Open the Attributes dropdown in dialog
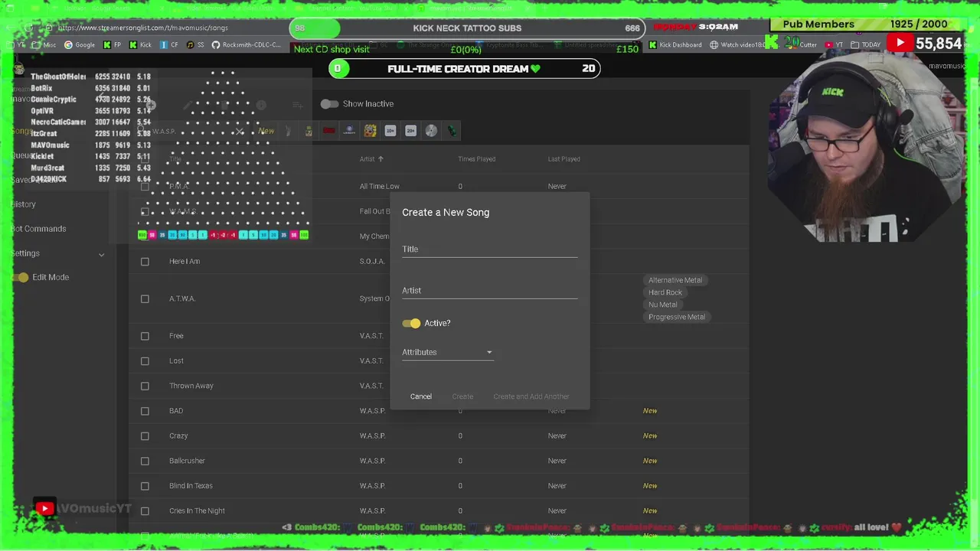Screen dimensions: 980x551 [x=448, y=352]
